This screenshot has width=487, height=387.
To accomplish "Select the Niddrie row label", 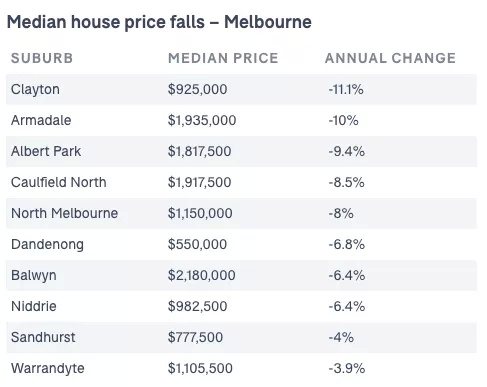I will 34,306.
